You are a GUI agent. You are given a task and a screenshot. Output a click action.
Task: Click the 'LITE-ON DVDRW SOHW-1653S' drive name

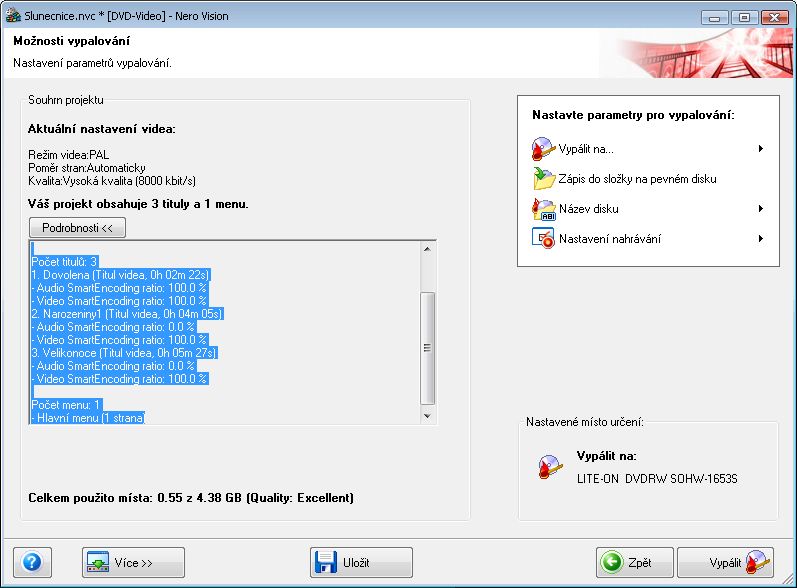(657, 479)
